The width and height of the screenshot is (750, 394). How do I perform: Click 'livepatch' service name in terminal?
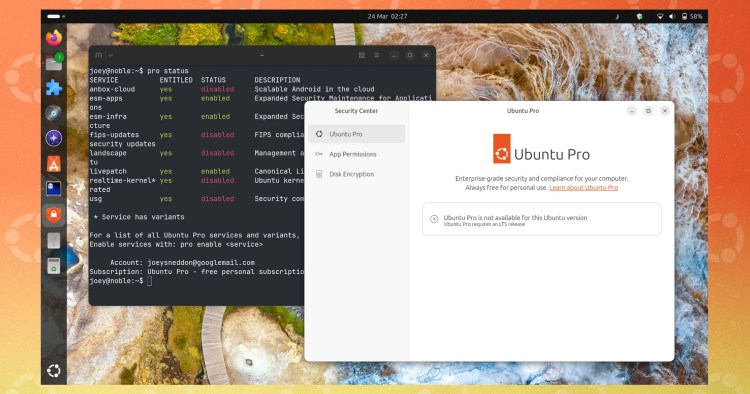tap(108, 171)
